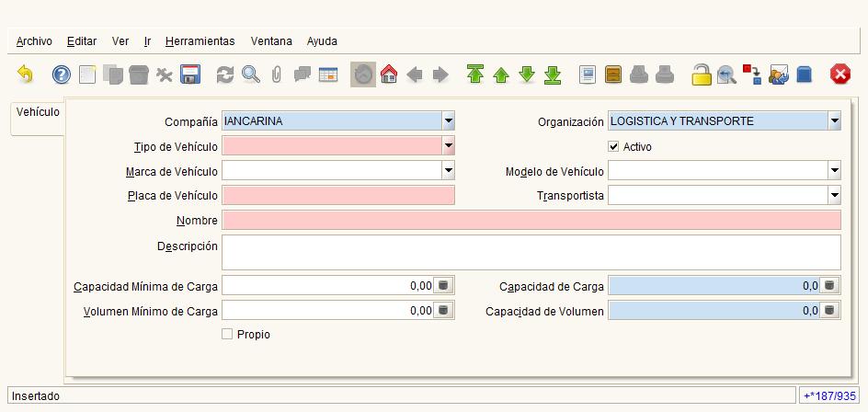
Task: Click the red Exit window icon
Action: [x=839, y=74]
